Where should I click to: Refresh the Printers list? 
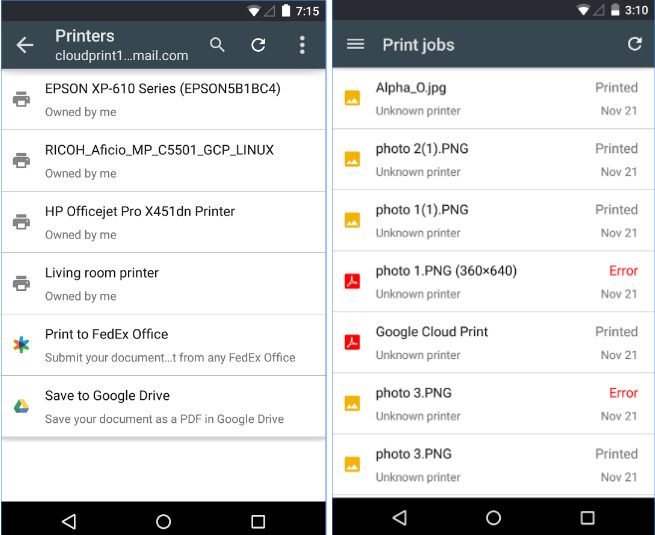tap(258, 45)
